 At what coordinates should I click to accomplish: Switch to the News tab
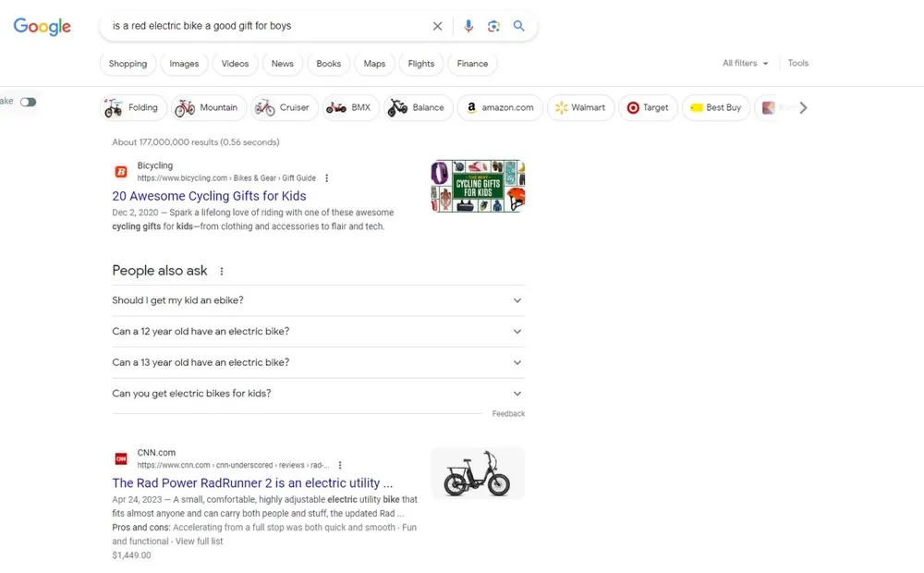[282, 64]
